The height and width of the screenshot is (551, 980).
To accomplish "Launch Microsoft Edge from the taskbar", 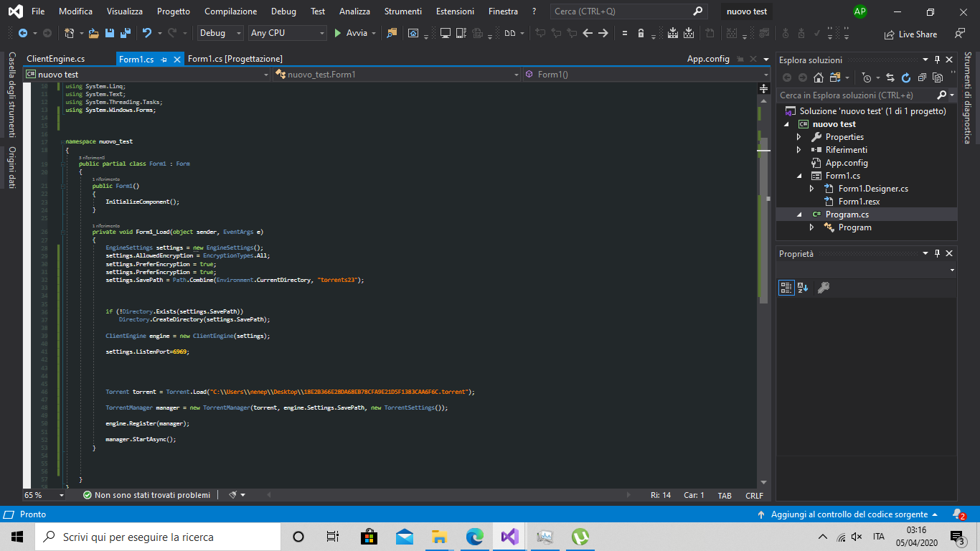I will click(x=474, y=536).
